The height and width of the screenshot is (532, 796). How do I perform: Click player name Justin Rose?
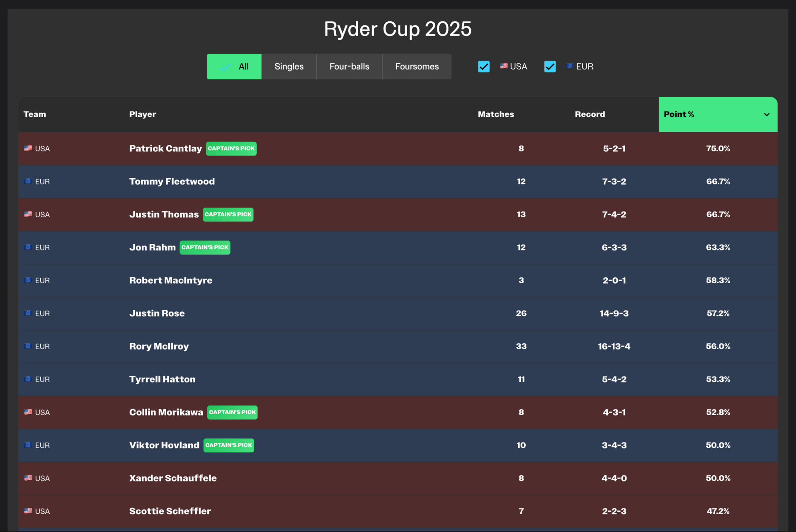point(157,313)
